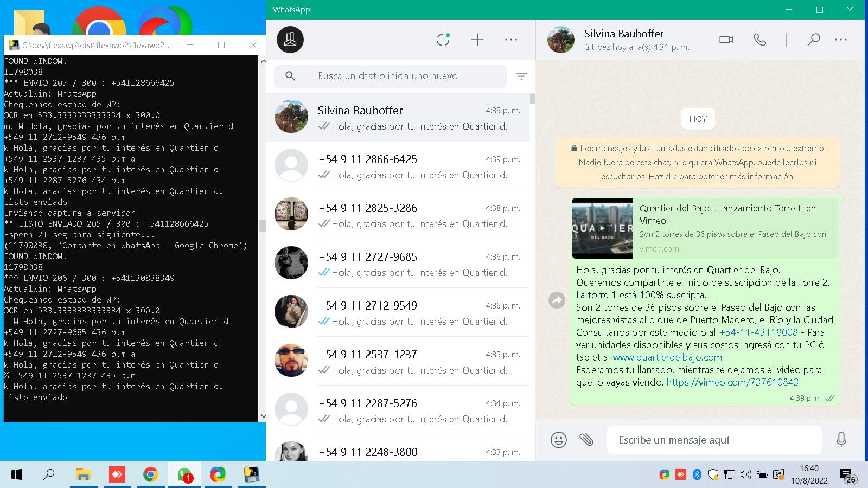Click the console window title bar icon
This screenshot has width=868, height=488.
14,45
